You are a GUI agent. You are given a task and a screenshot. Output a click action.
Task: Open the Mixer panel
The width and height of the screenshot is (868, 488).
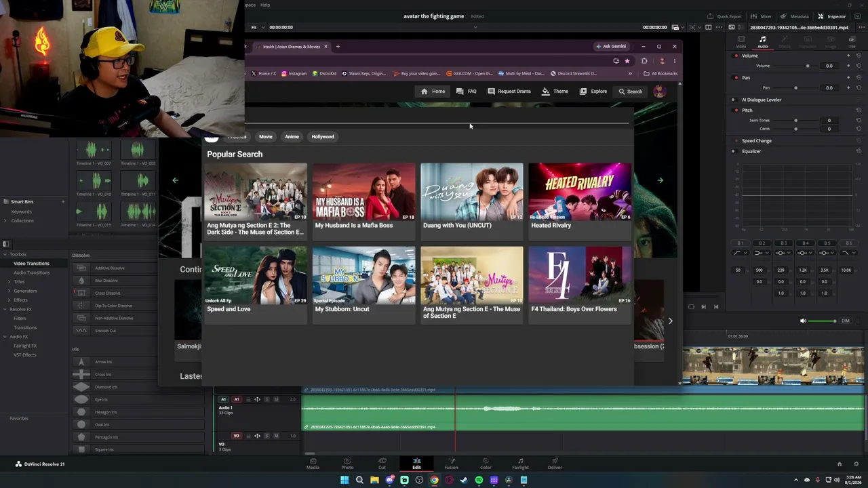pyautogui.click(x=762, y=16)
